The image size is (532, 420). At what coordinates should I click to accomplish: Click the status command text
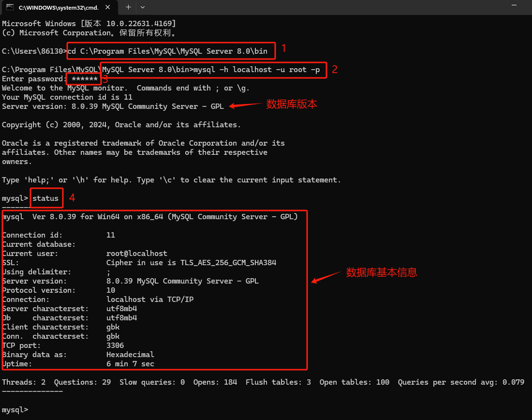pos(45,198)
